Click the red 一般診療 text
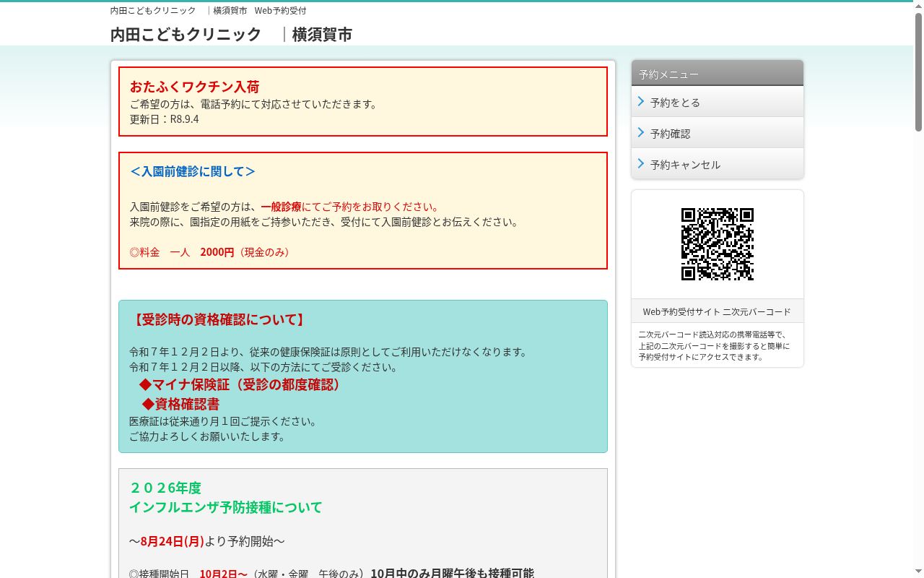 click(281, 207)
